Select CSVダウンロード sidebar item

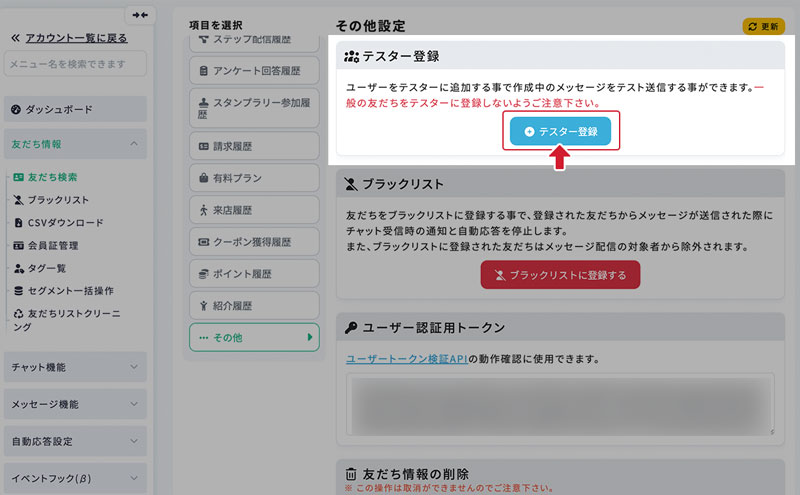65,222
